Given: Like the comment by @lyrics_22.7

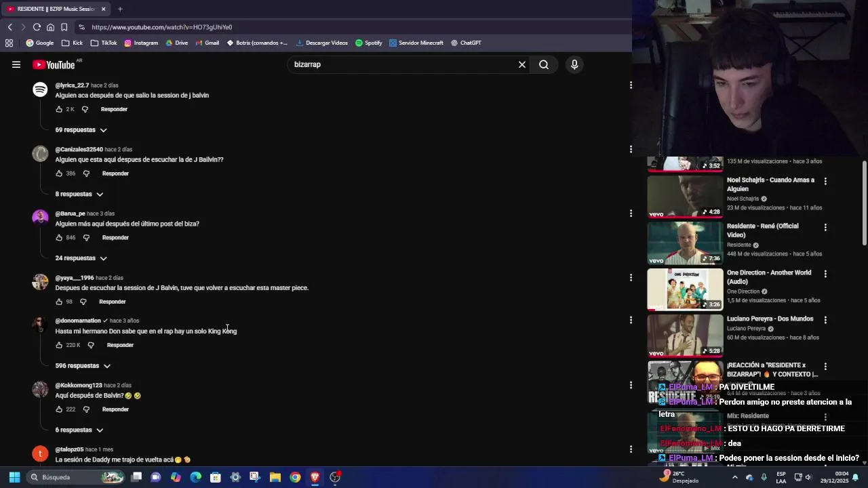Looking at the screenshot, I should coord(59,109).
